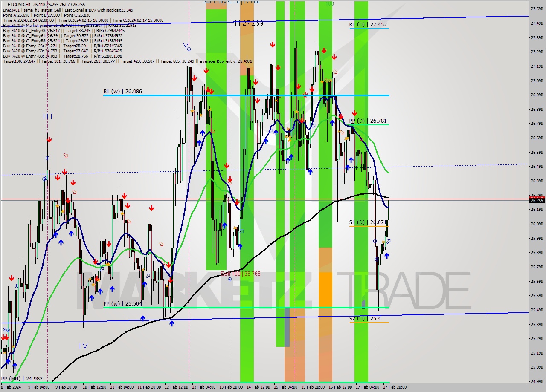546x392 pixels.
Task: Click the '10 Feb 12:00' time label
Action: pyautogui.click(x=94, y=387)
